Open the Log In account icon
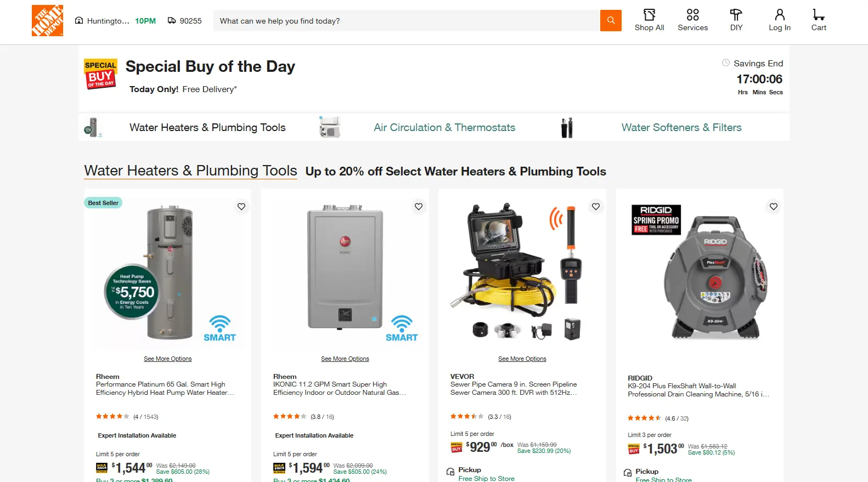Image resolution: width=868 pixels, height=482 pixels. click(779, 20)
